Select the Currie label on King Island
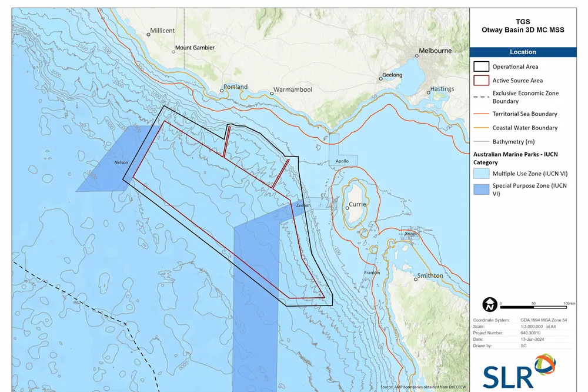Image resolution: width=588 pixels, height=392 pixels. pos(358,204)
